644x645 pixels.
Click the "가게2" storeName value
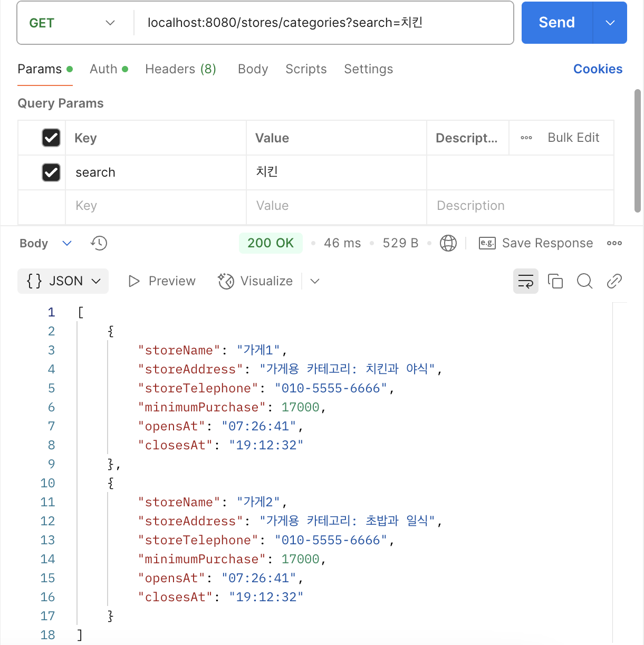(258, 502)
